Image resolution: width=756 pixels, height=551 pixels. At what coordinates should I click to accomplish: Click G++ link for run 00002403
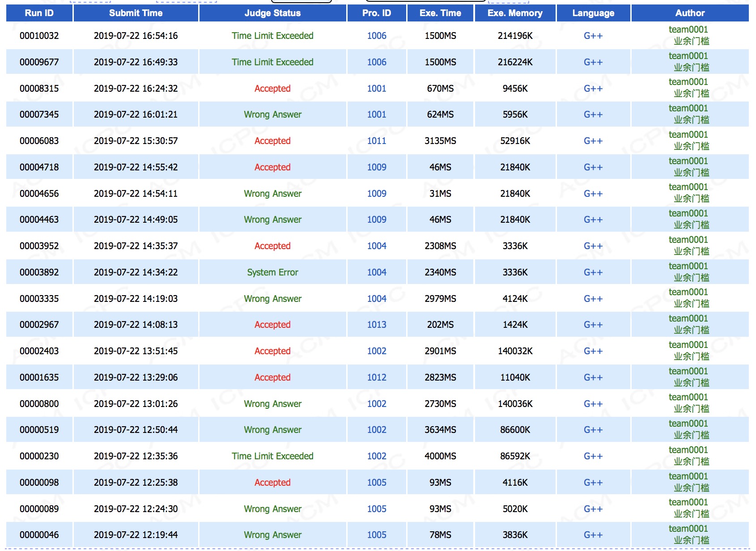point(593,351)
